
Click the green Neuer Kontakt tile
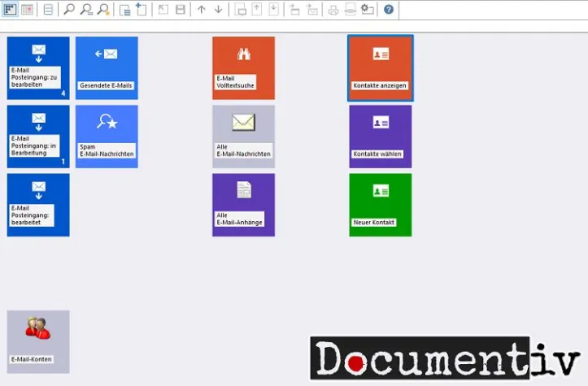(380, 204)
